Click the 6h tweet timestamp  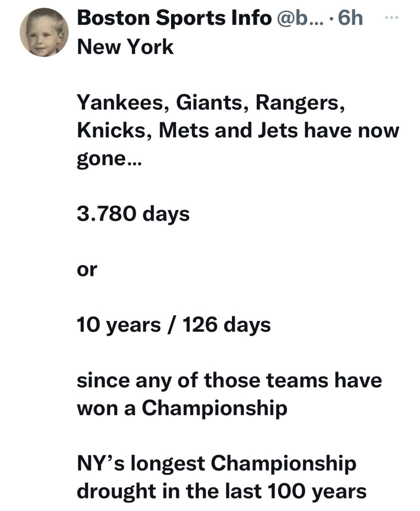350,18
